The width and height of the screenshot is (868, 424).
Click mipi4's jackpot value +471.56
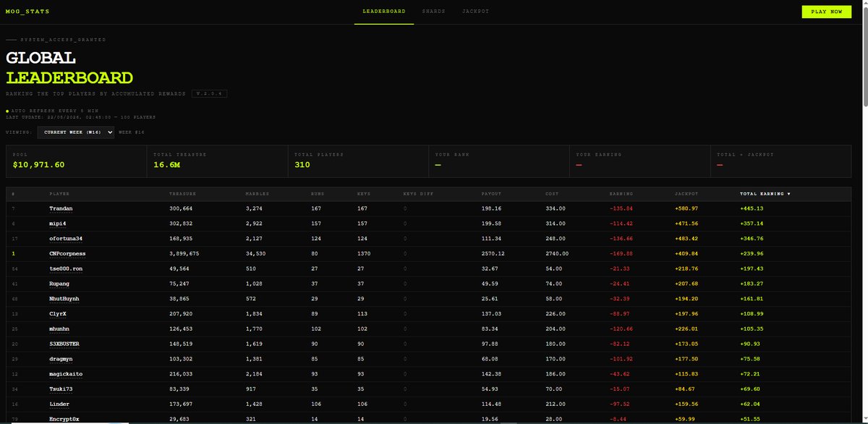(685, 224)
